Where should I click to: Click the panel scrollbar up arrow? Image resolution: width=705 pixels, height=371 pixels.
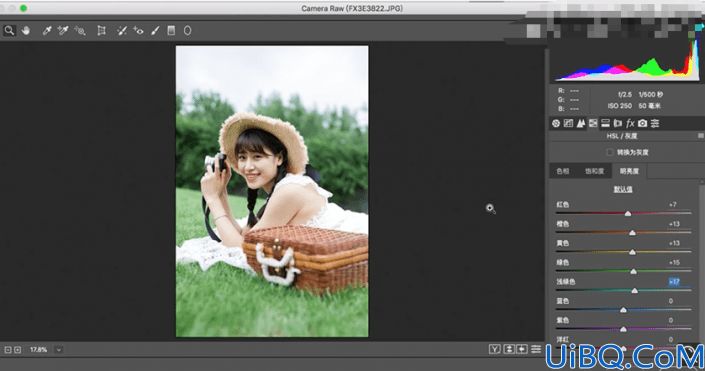coord(702,181)
